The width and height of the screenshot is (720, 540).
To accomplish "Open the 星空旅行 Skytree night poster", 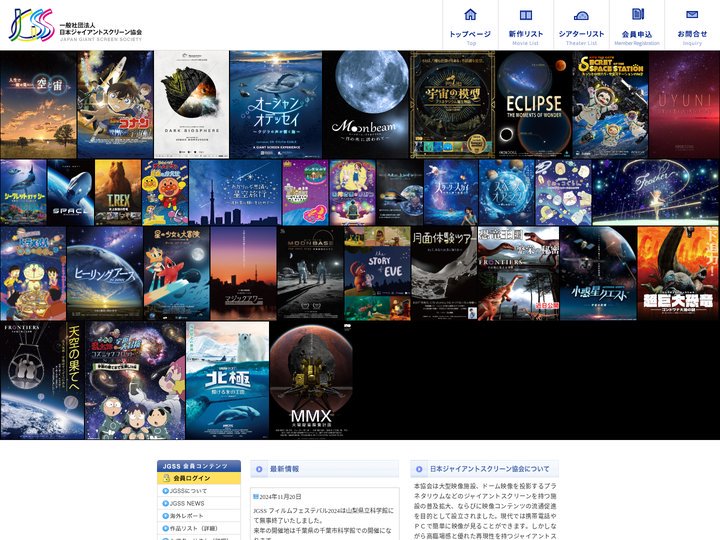I will 235,192.
